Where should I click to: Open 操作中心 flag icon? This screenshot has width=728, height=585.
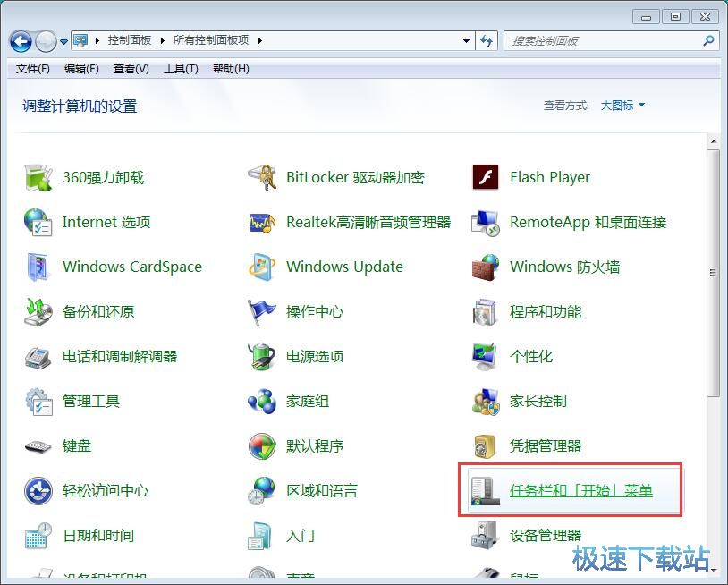click(x=262, y=311)
